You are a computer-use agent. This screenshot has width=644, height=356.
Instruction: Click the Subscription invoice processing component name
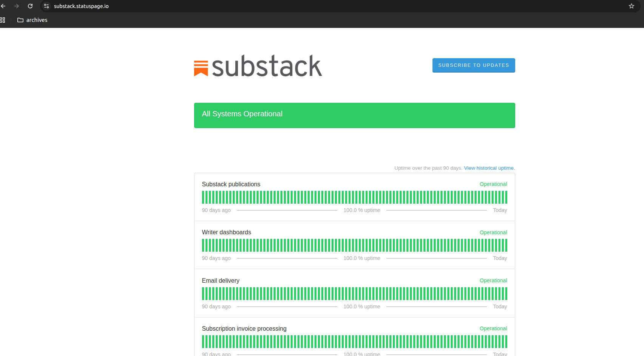coord(244,328)
